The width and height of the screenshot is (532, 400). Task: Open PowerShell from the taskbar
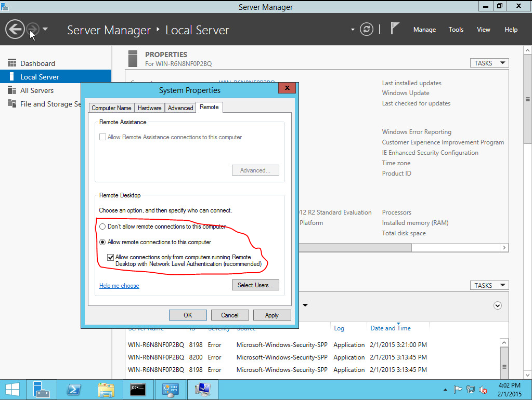pyautogui.click(x=73, y=389)
